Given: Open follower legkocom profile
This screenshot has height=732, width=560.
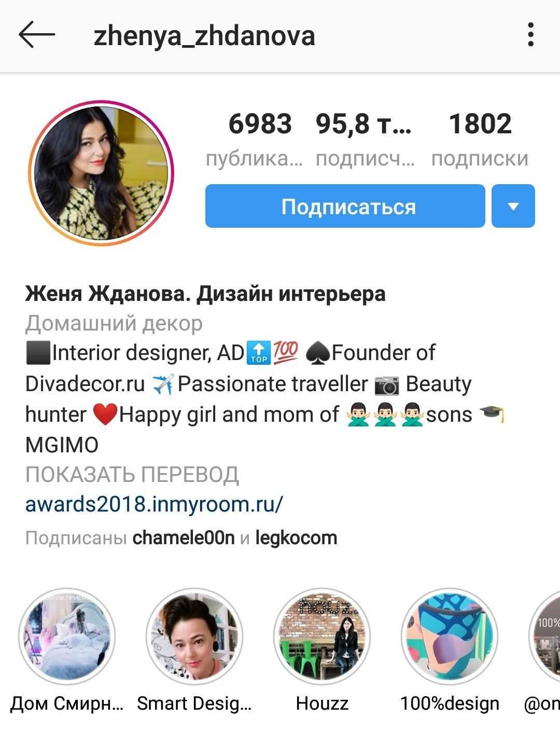Looking at the screenshot, I should (x=296, y=538).
